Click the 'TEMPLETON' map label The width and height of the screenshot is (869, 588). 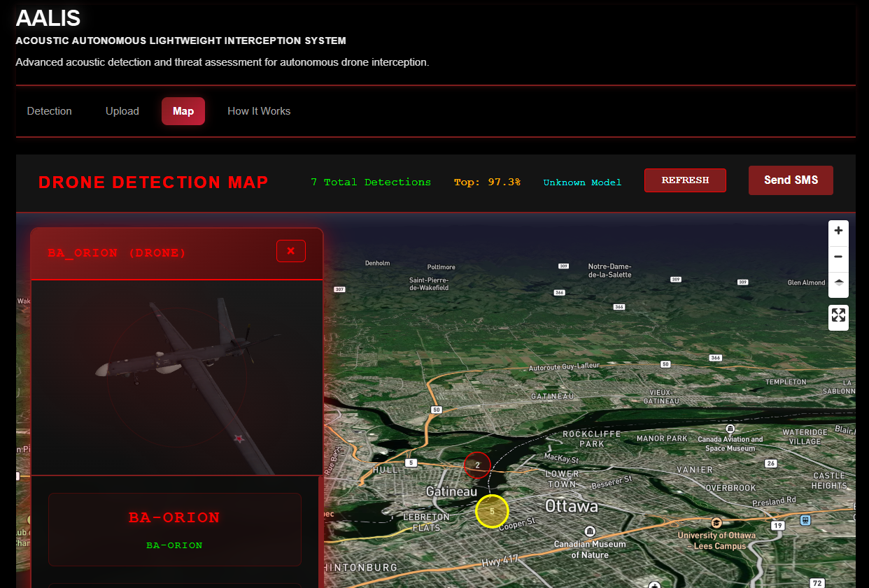(x=786, y=382)
